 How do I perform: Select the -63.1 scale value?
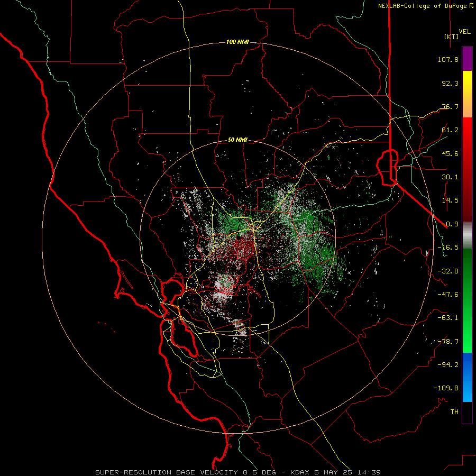[x=448, y=318]
